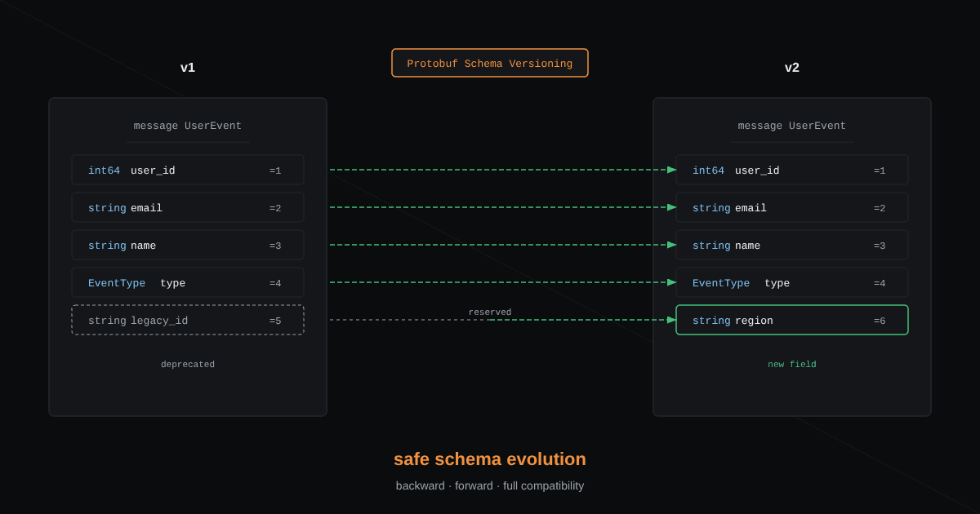Select the v1 EventType type field
Image resolution: width=980 pixels, height=514 pixels.
click(x=188, y=282)
